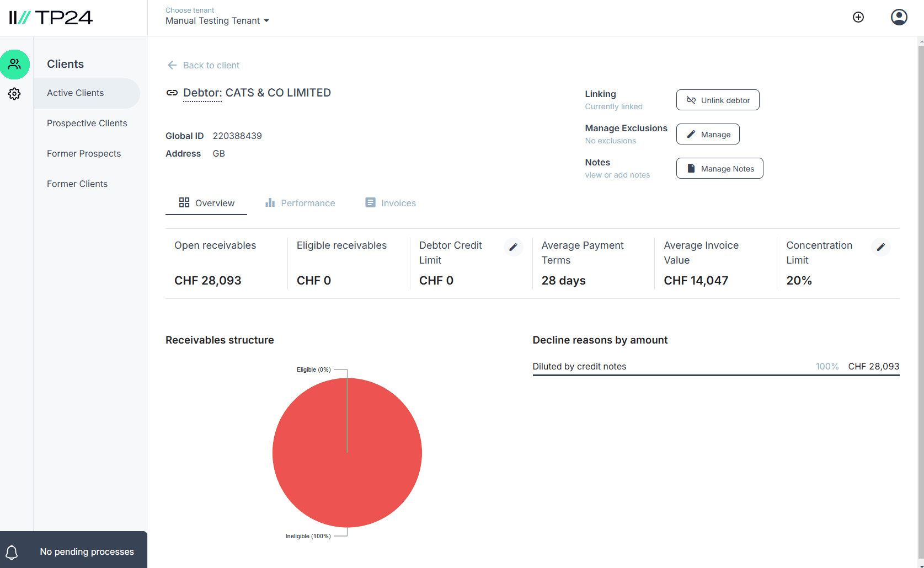
Task: Click the Diluted by credit notes row label
Action: [579, 366]
